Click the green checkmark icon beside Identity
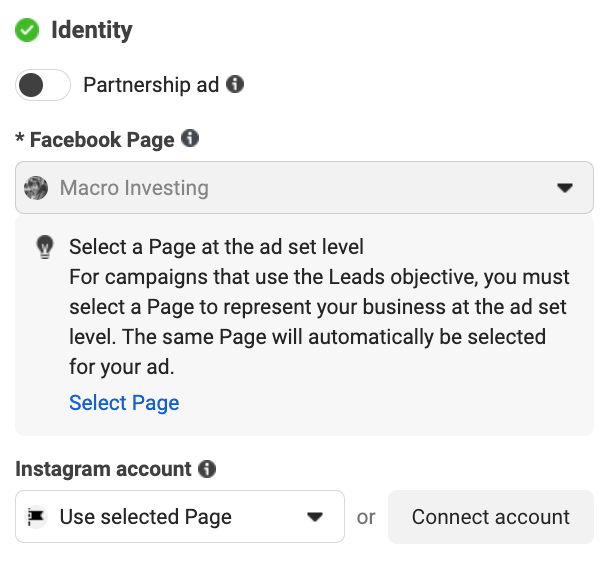Viewport: 605px width, 576px height. pos(27,30)
